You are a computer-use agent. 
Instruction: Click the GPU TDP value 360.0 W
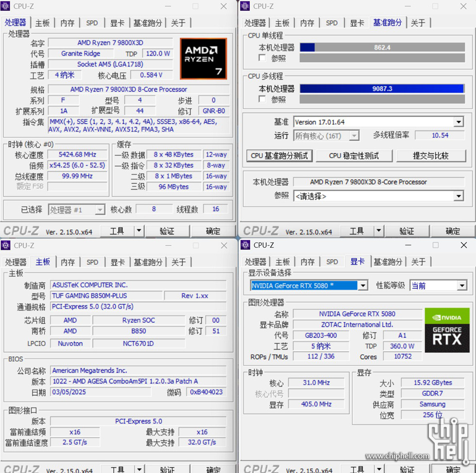point(403,346)
